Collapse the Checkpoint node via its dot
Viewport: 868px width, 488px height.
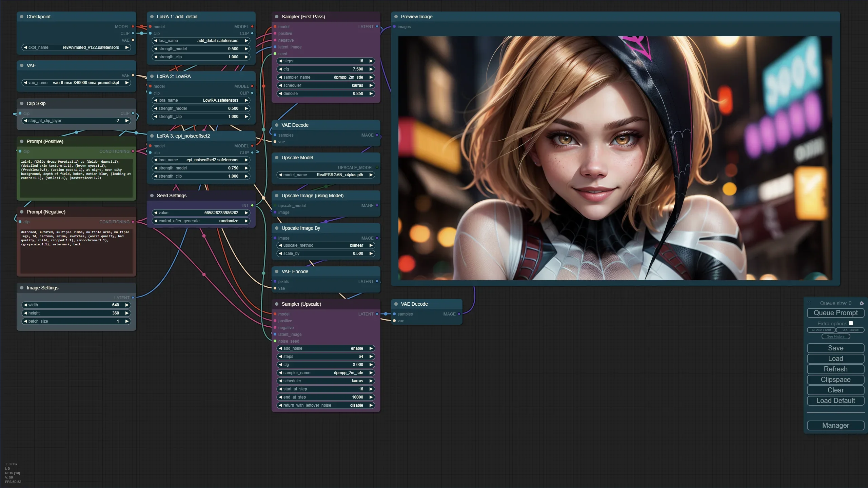pyautogui.click(x=22, y=17)
